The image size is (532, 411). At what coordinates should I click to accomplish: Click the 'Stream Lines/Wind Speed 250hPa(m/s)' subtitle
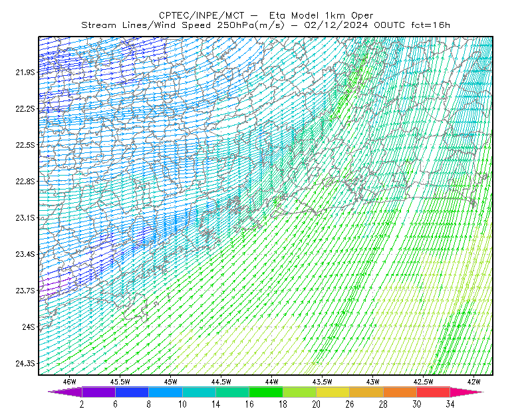click(183, 25)
